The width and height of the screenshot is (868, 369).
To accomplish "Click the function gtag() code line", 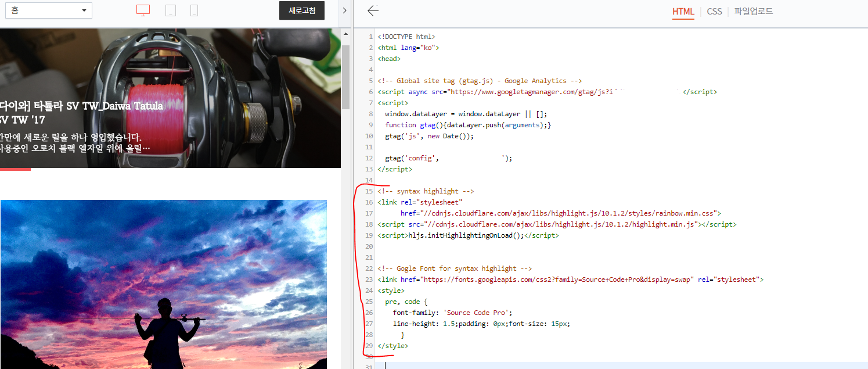I will click(468, 125).
